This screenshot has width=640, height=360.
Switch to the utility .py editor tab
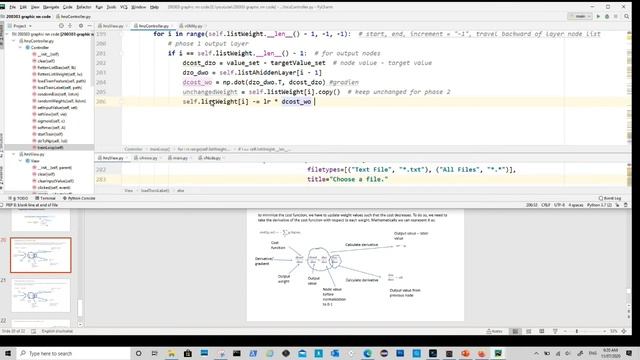tap(193, 26)
